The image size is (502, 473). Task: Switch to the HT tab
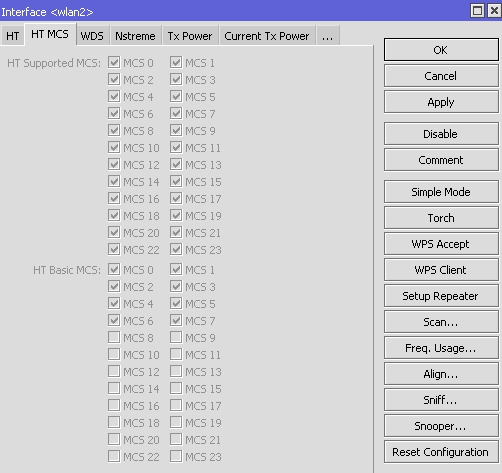pyautogui.click(x=12, y=36)
